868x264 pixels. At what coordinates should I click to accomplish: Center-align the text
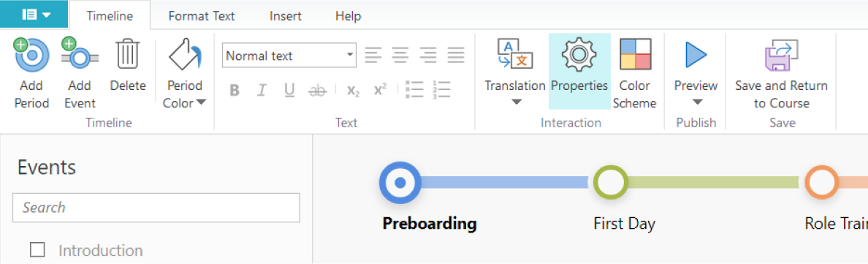(x=400, y=55)
